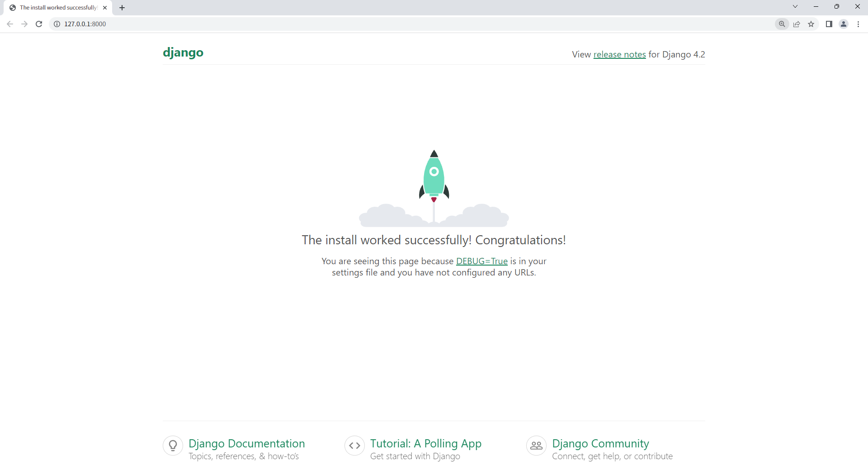Minimize the browser window
868x475 pixels.
816,6
